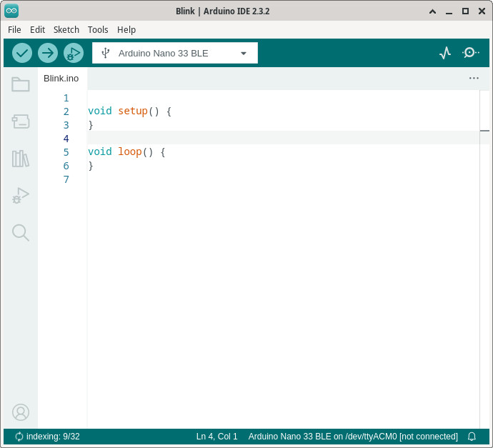Click the board port status text
The image size is (493, 448).
353,437
